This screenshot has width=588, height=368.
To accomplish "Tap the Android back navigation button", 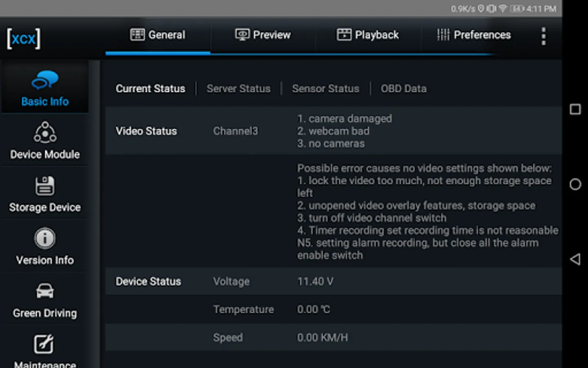I will (575, 259).
